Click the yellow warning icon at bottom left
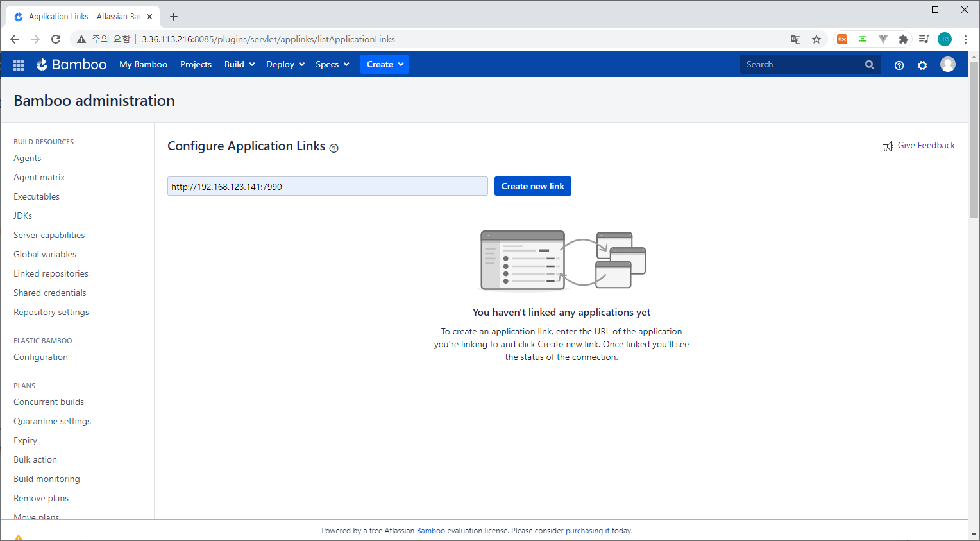The width and height of the screenshot is (980, 541). [18, 538]
